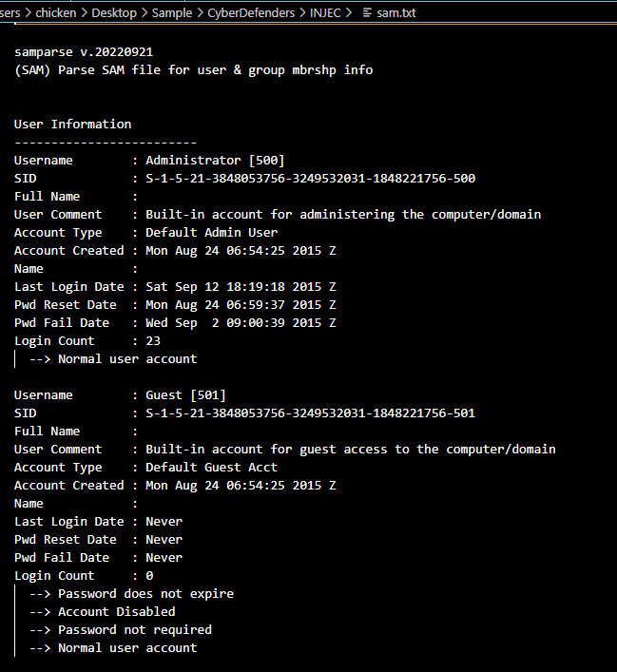Select the INJEC breadcrumb folder
This screenshot has width=617, height=672.
coord(323,13)
